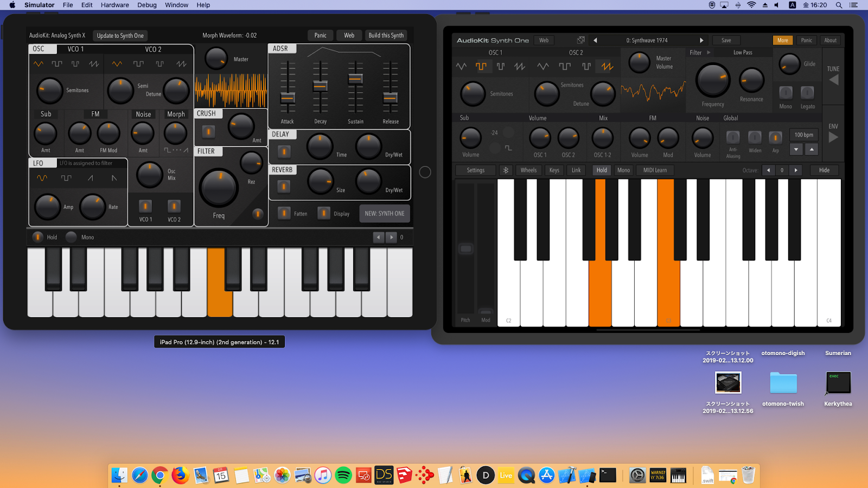Select OSC 2 sine waveform in Synth One
The image size is (868, 488).
543,66
